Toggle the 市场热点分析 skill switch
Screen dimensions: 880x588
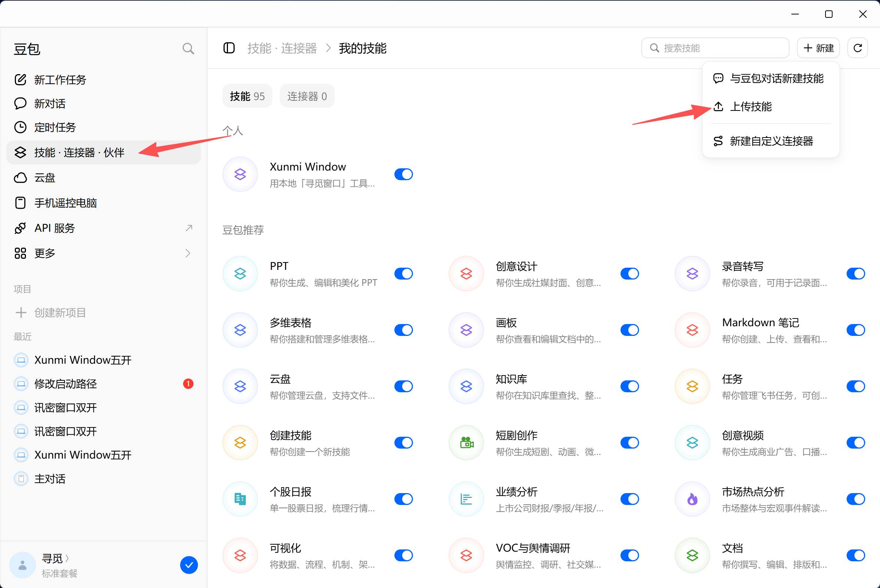coord(856,499)
